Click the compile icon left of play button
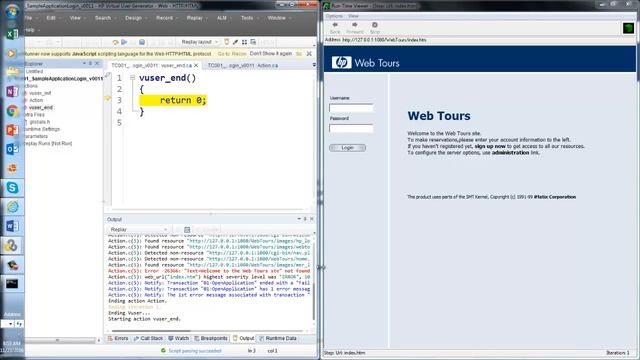640x360 pixels. 116,42
